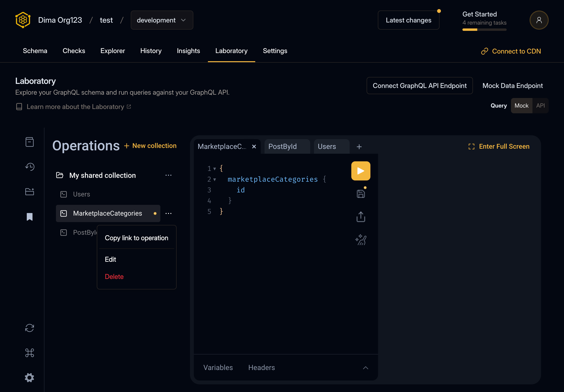Open the My shared collection options menu
This screenshot has height=392, width=564.
point(168,175)
